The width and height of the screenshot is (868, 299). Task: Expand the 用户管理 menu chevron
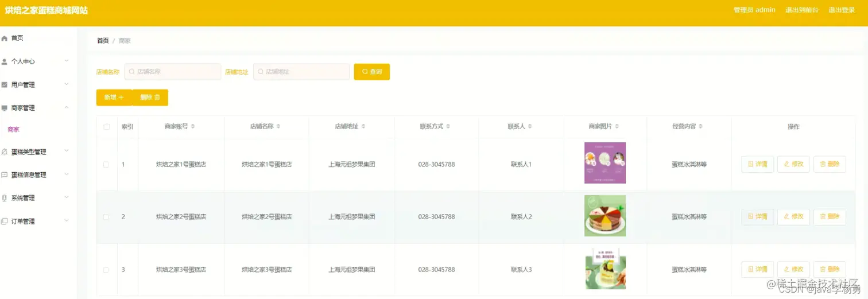pyautogui.click(x=67, y=84)
